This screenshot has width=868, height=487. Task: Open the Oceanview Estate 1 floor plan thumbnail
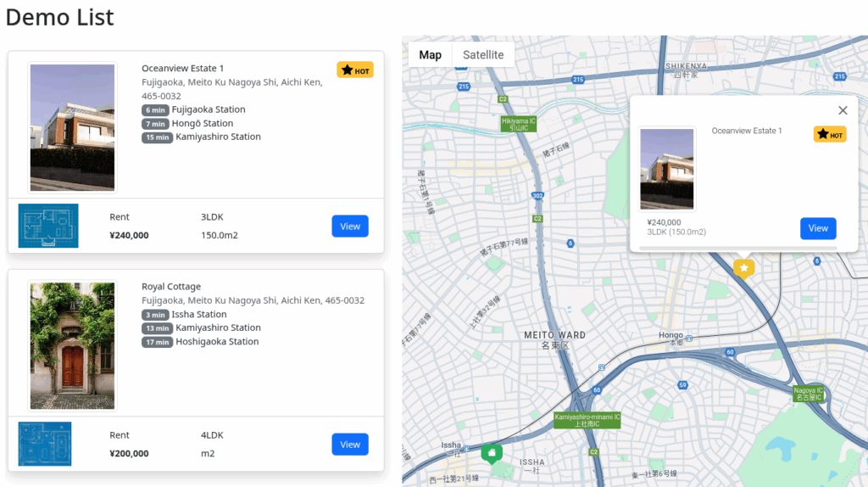click(x=48, y=226)
